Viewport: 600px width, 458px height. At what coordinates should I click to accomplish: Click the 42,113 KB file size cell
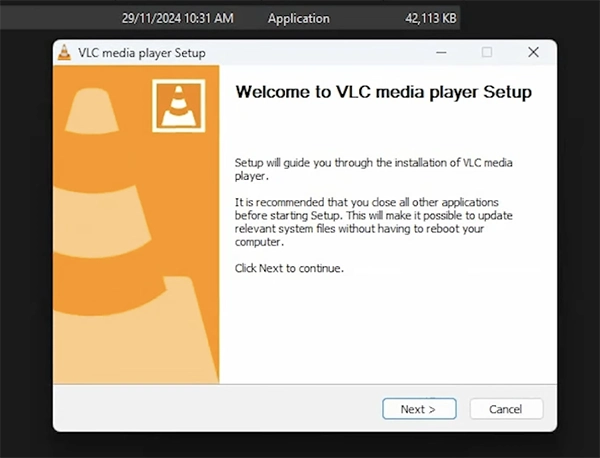tap(431, 18)
